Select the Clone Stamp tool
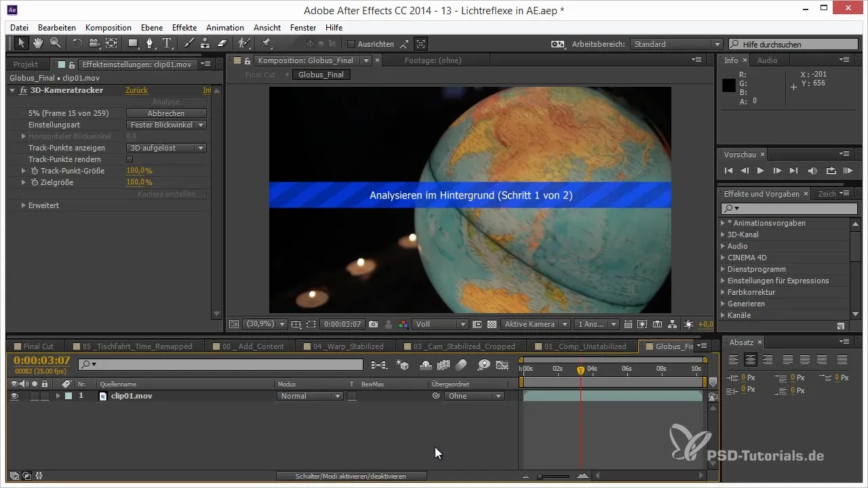 pos(205,43)
